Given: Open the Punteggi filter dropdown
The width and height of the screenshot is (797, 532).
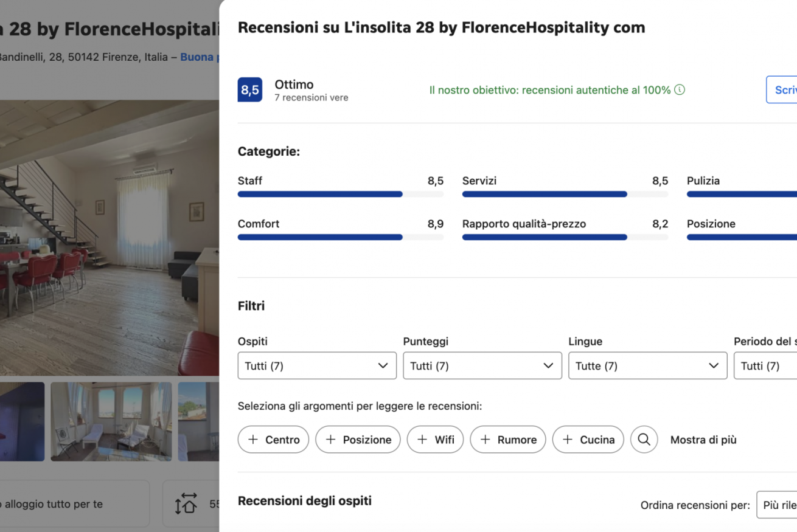Looking at the screenshot, I should 482,366.
